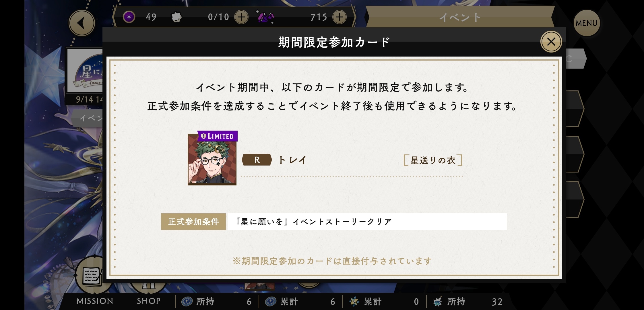
Task: Tap the grey stamina flower icon
Action: (x=176, y=18)
